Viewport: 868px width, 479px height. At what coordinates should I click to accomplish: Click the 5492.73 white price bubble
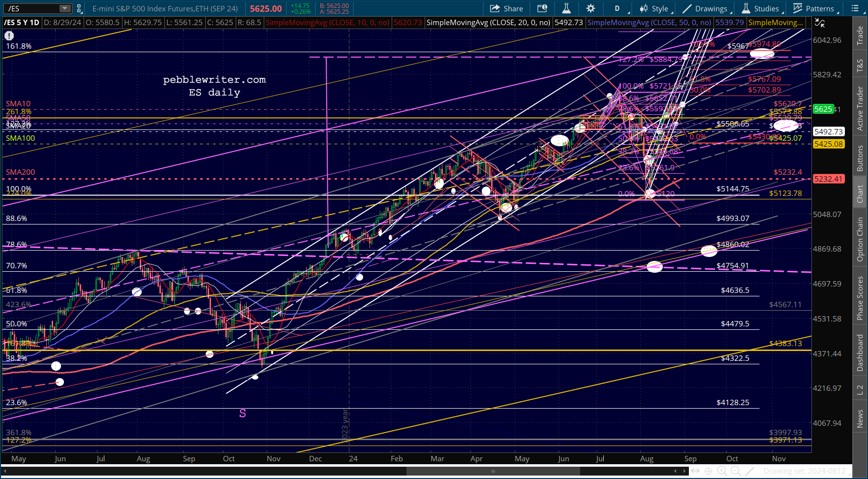coord(829,131)
